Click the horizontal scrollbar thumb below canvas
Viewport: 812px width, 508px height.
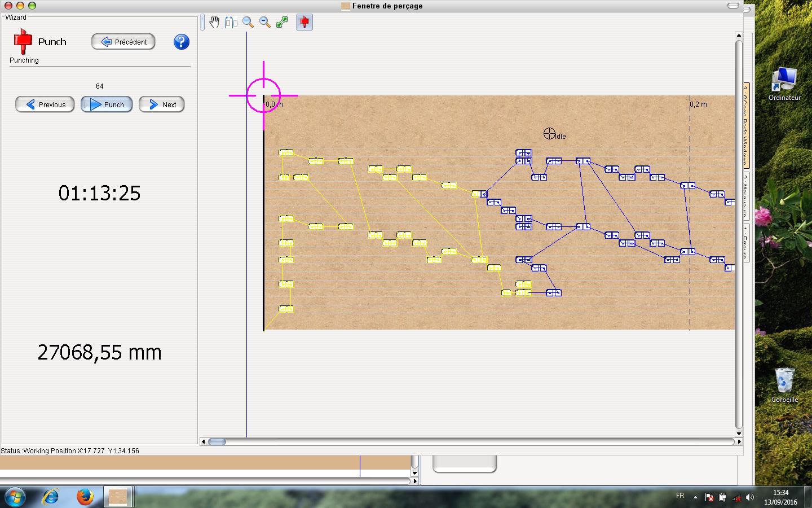click(x=217, y=441)
